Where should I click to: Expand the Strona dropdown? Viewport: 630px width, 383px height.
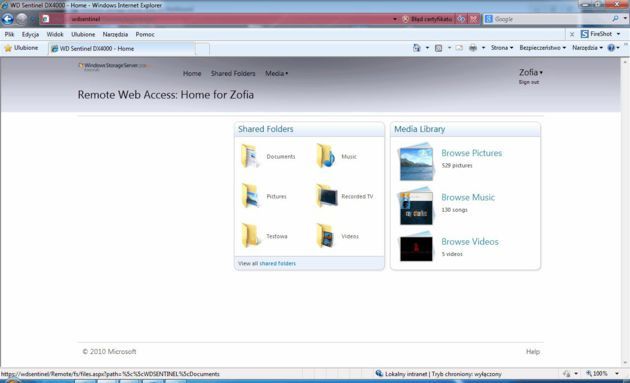[x=501, y=47]
